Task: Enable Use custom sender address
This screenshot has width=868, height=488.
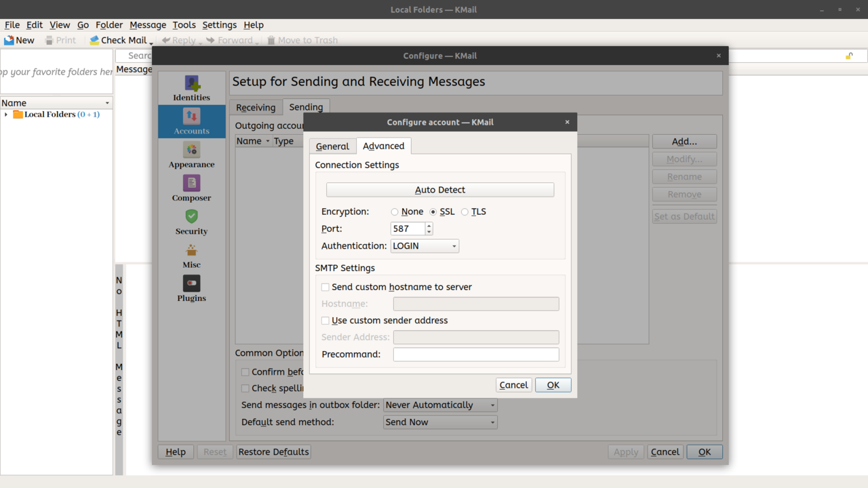Action: pos(325,321)
